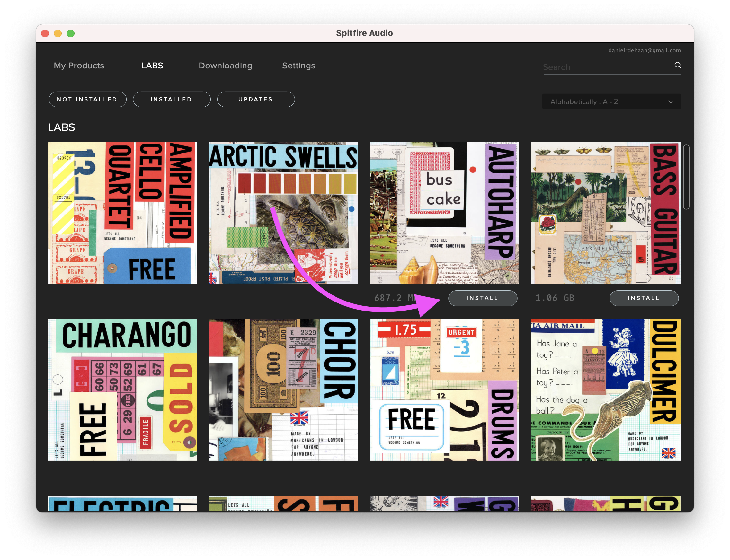Switch to the My Products tab
The width and height of the screenshot is (730, 560).
click(79, 66)
